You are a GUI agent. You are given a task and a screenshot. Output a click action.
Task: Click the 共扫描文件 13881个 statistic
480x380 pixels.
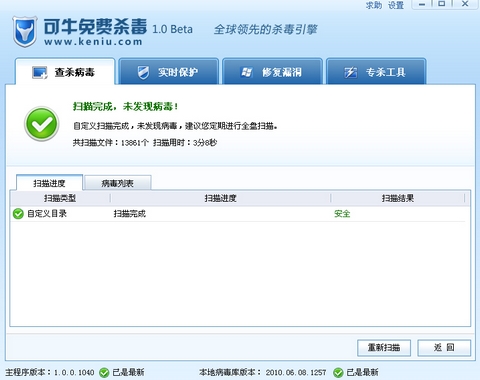coord(111,143)
